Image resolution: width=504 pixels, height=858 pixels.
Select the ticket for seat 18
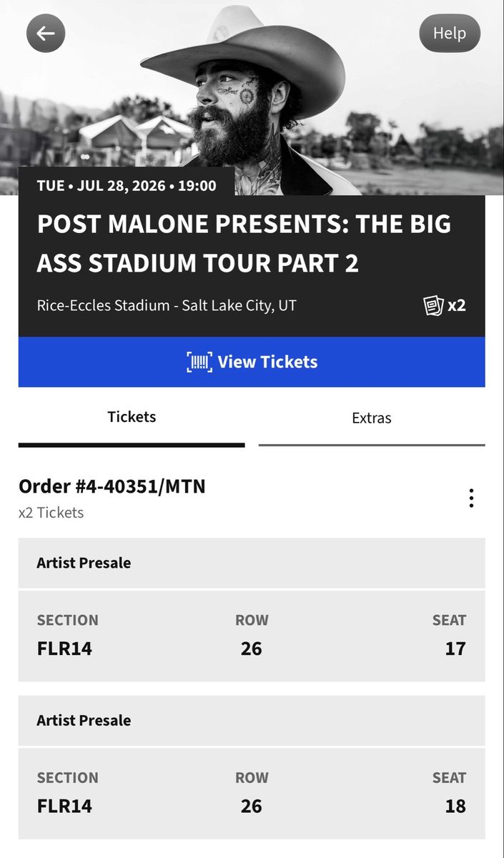(x=252, y=793)
